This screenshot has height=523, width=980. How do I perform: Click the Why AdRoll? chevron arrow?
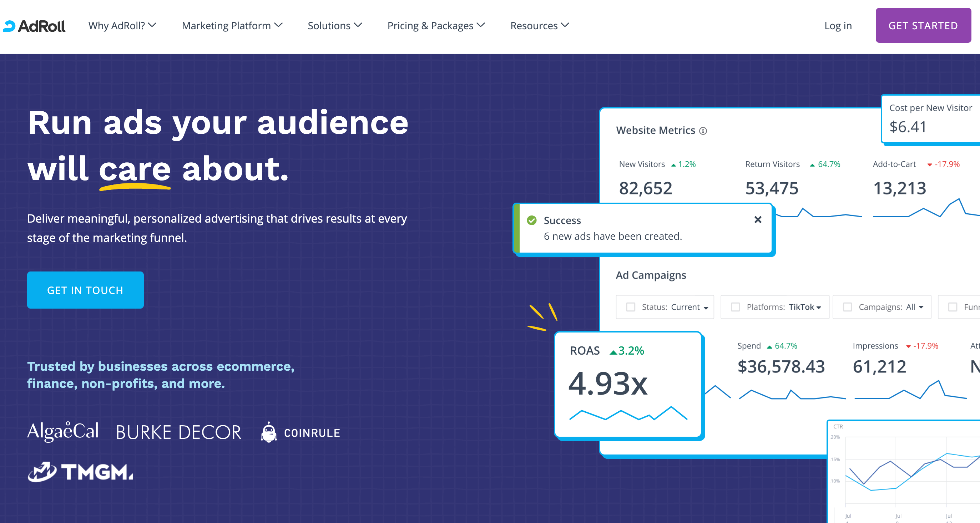[152, 25]
